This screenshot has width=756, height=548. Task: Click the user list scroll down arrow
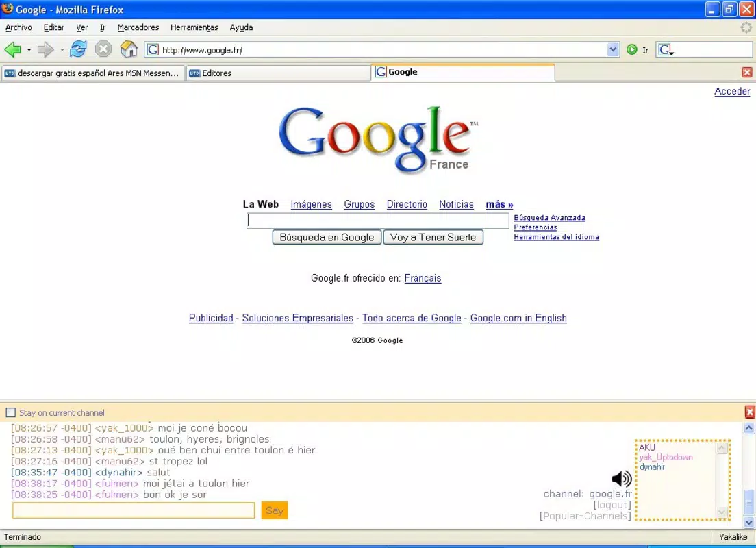point(721,512)
